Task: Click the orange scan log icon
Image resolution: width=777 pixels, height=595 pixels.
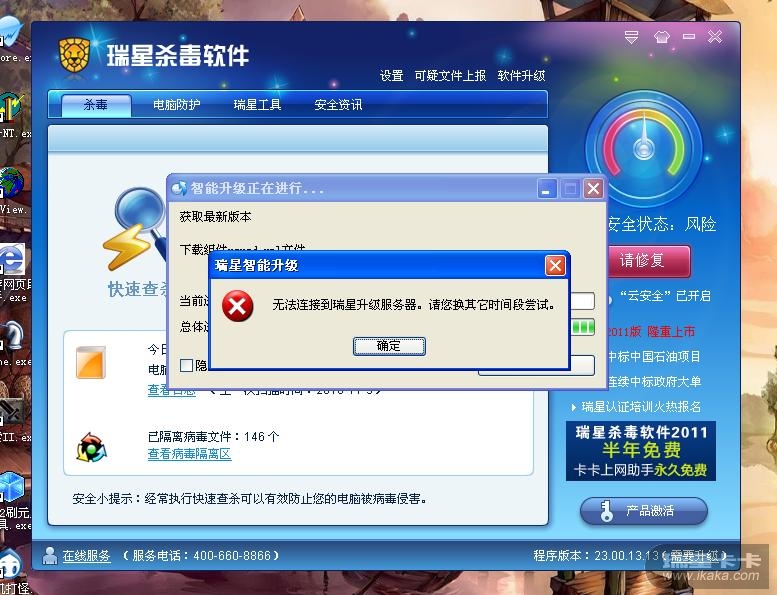Action: [91, 362]
